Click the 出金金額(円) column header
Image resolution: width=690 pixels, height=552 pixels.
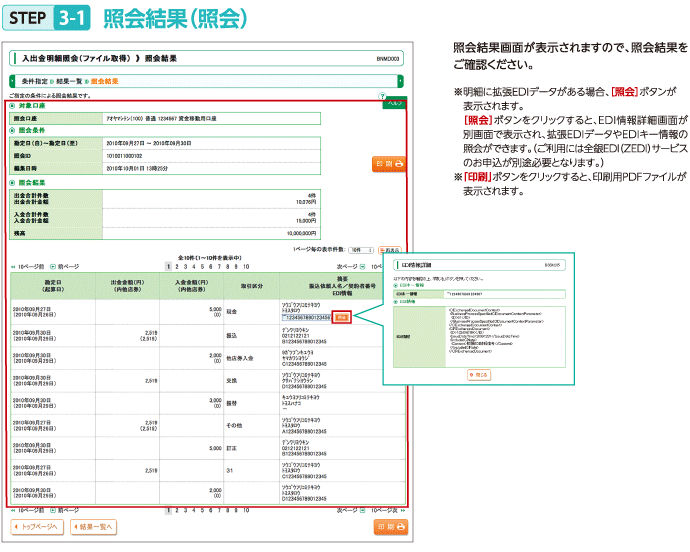[x=127, y=286]
